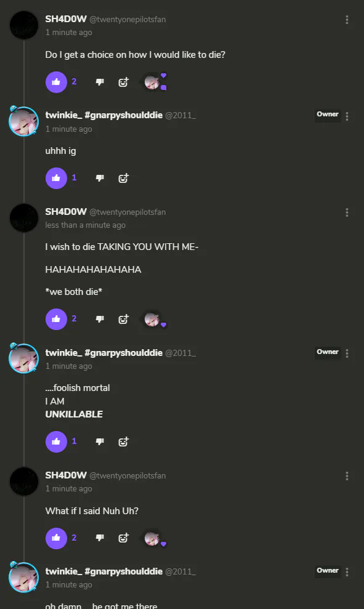Add reaction to "What if I said Nuh Uh?"

(123, 538)
